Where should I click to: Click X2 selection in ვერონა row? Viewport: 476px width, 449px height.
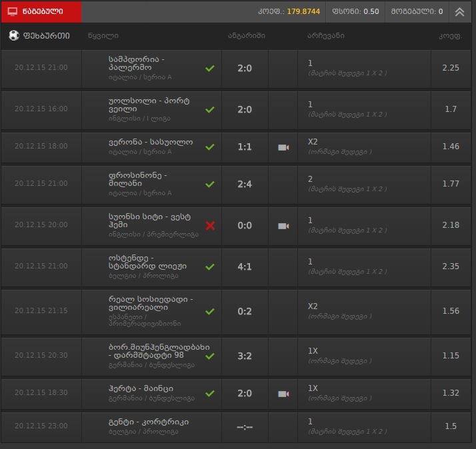[313, 142]
